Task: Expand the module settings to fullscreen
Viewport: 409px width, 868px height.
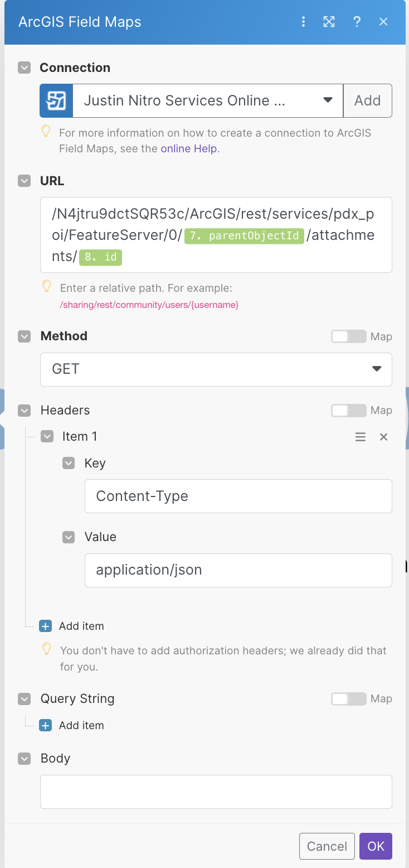Action: (329, 22)
